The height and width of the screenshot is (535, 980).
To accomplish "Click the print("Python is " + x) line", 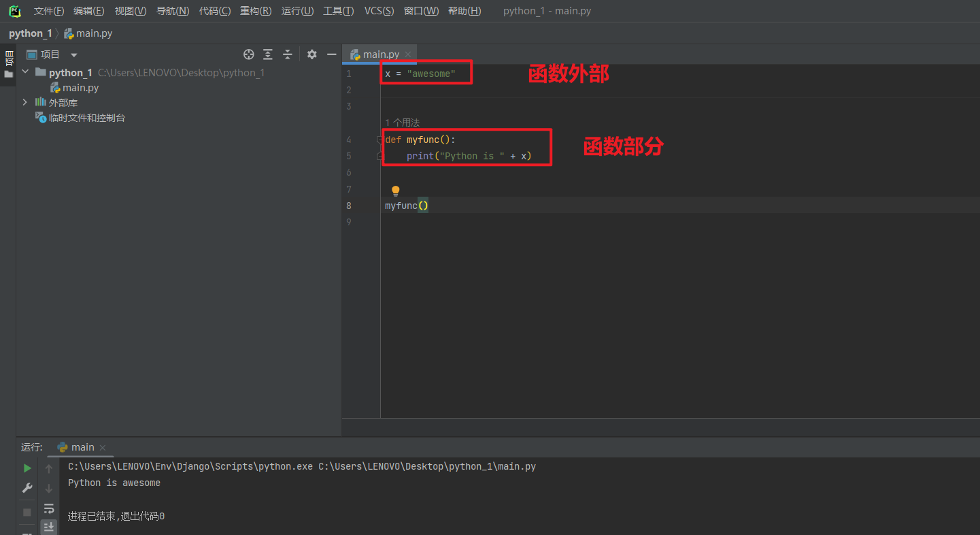I will 469,156.
